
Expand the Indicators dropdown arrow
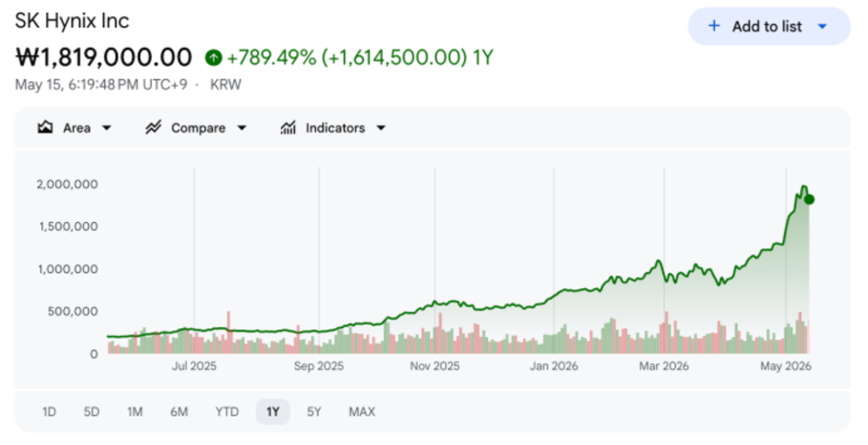pos(381,128)
